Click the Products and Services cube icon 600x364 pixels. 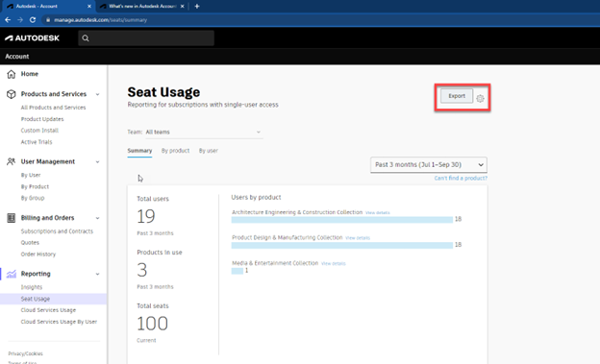coord(12,94)
